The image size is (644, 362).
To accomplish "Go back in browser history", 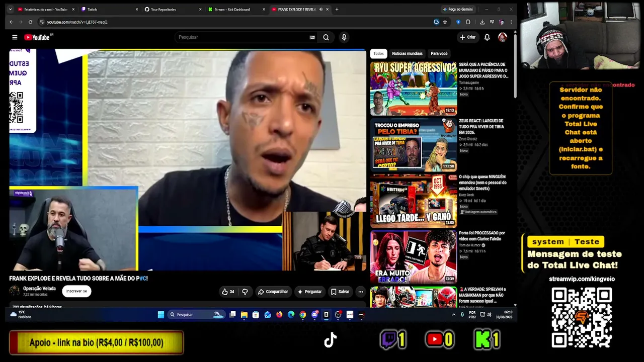I will pos(11,22).
